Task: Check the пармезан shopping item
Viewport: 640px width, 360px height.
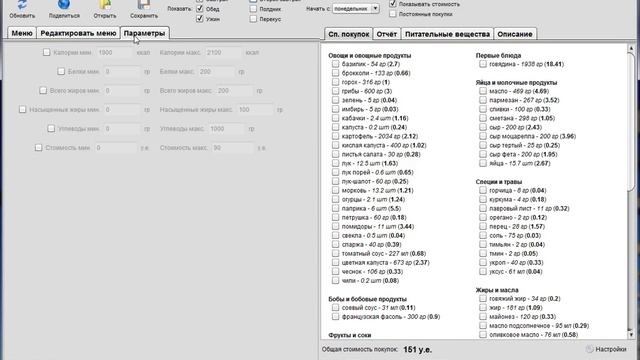Action: click(x=483, y=100)
